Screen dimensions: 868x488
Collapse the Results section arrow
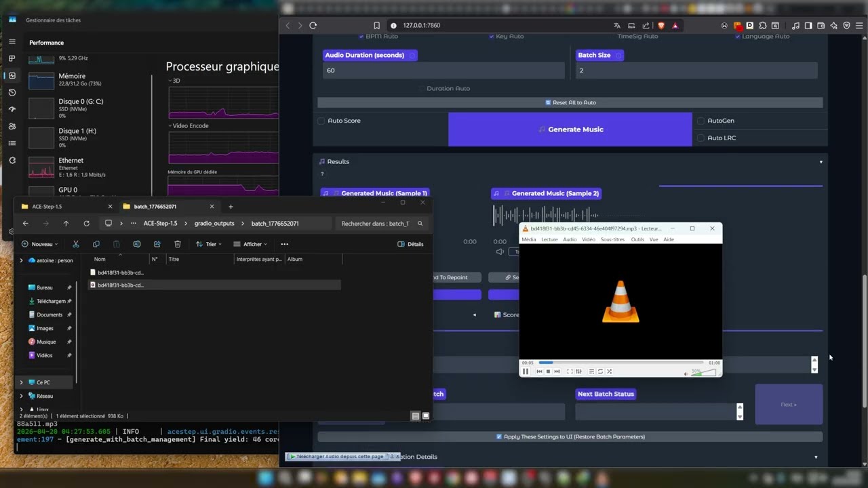[821, 162]
